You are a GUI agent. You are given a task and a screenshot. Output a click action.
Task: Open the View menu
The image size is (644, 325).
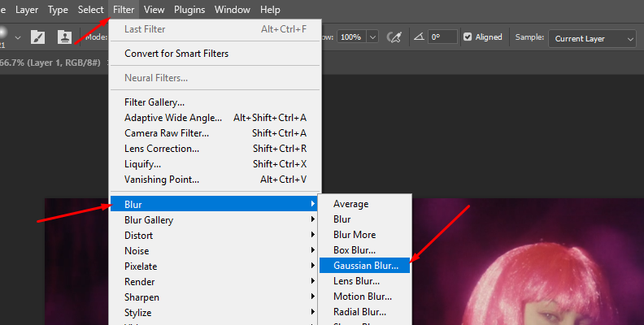point(154,10)
